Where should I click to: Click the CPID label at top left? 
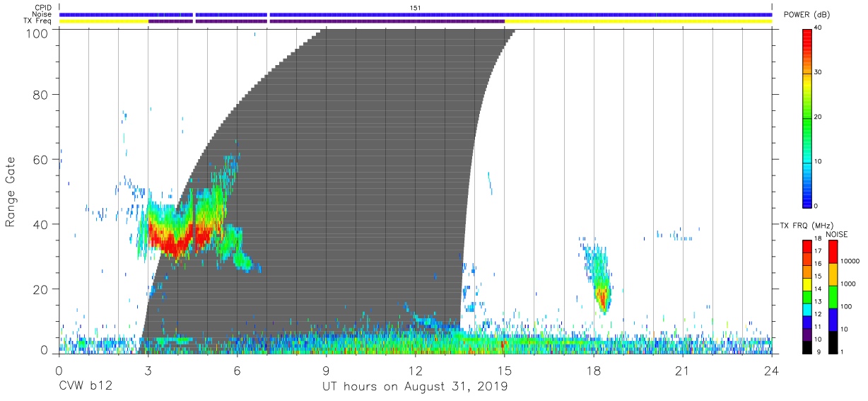[43, 7]
